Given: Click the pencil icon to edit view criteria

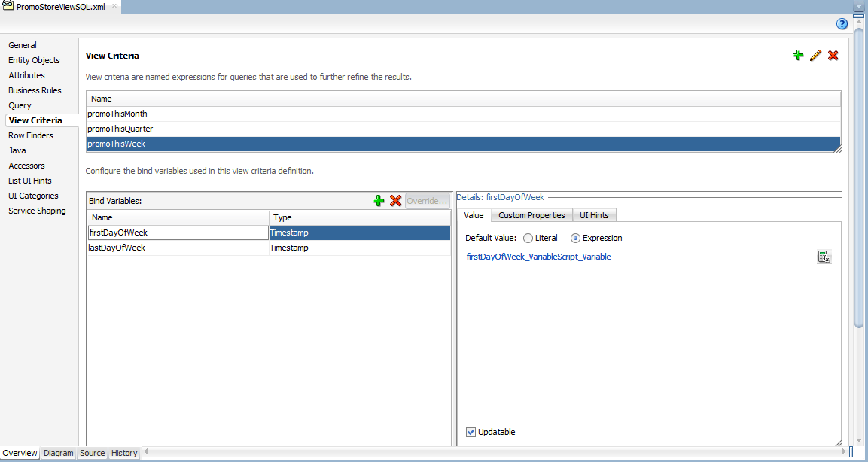Looking at the screenshot, I should click(815, 56).
